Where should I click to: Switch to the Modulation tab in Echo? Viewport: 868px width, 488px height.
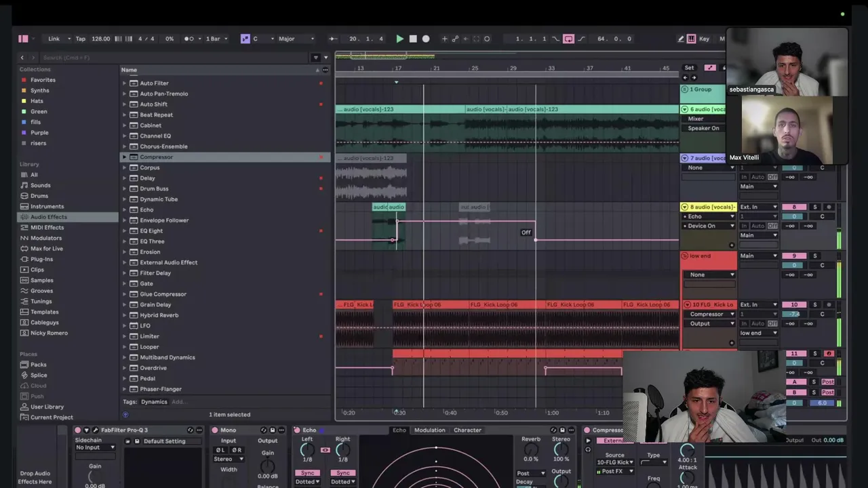430,430
